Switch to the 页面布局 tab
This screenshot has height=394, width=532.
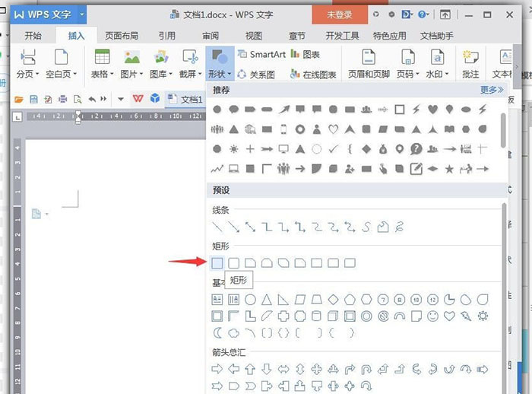(x=122, y=36)
